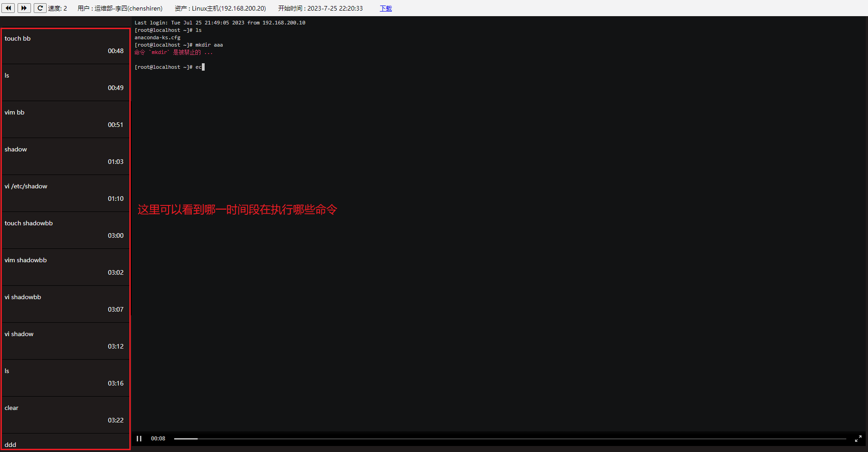This screenshot has width=868, height=452.
Task: Select the 'shadow' command at 01:03
Action: (x=66, y=157)
